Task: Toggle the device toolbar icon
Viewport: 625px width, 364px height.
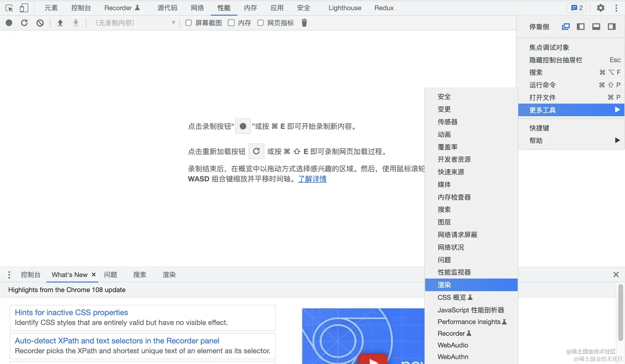Action: coord(24,8)
